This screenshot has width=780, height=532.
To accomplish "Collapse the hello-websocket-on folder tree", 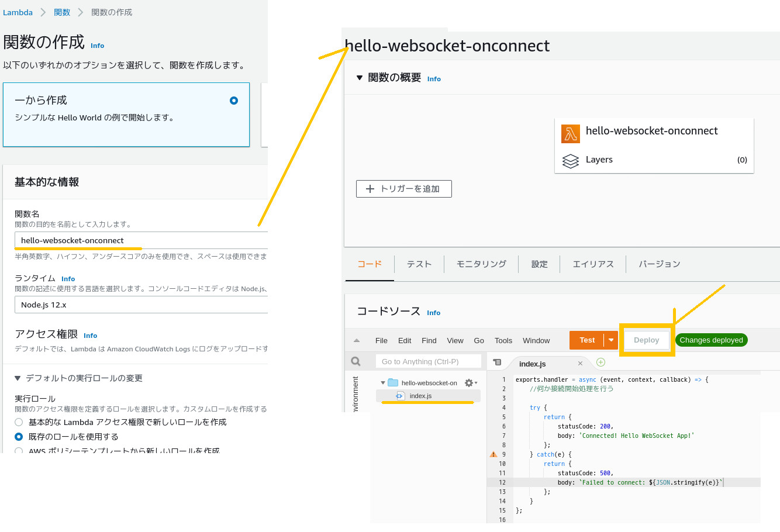I will (383, 383).
